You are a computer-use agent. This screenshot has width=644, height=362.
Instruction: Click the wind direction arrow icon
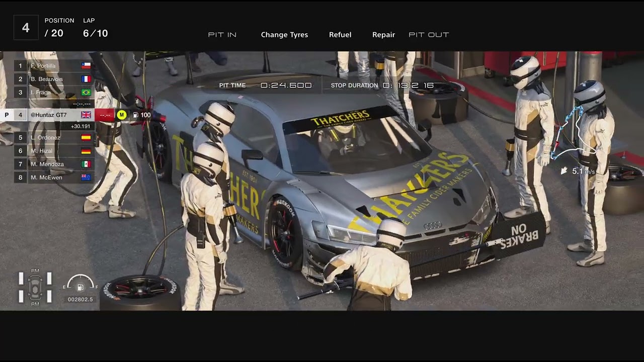(x=564, y=171)
